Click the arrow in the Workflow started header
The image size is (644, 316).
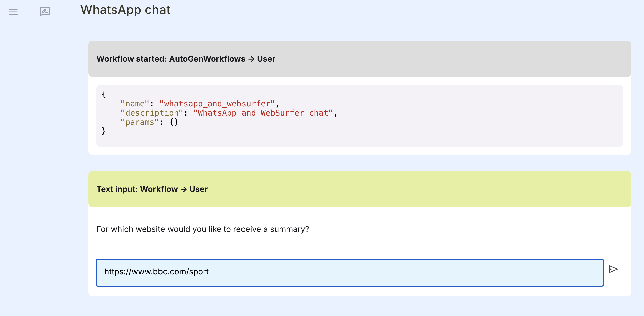(x=251, y=59)
